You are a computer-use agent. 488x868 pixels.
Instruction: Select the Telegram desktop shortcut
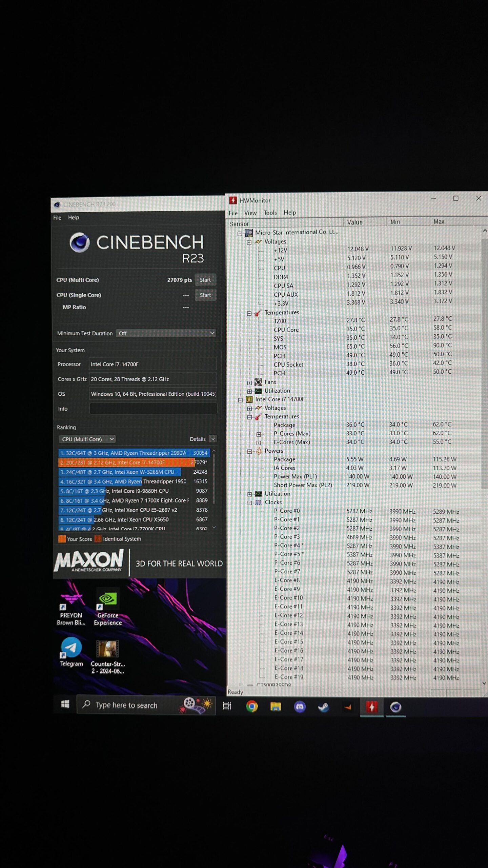point(71,652)
